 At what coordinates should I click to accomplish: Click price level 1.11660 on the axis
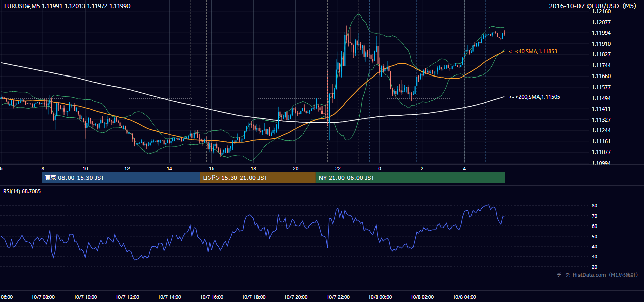click(601, 76)
